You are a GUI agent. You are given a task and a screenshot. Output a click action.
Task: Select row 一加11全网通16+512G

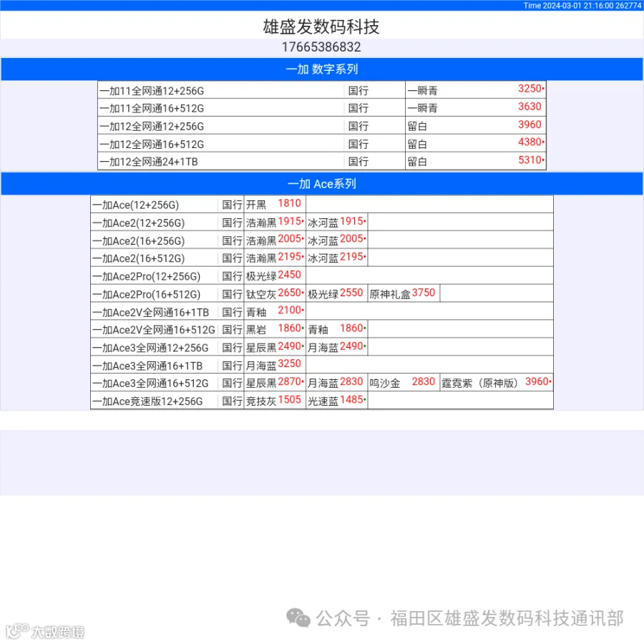coord(321,108)
